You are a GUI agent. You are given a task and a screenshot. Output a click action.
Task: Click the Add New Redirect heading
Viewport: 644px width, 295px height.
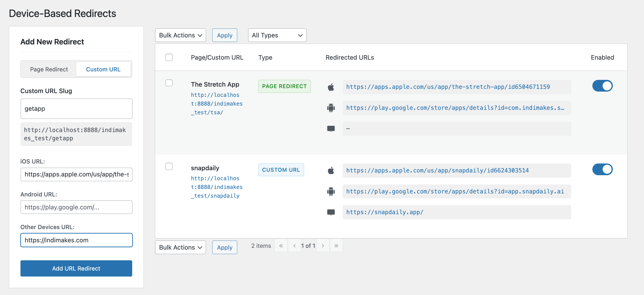(52, 42)
